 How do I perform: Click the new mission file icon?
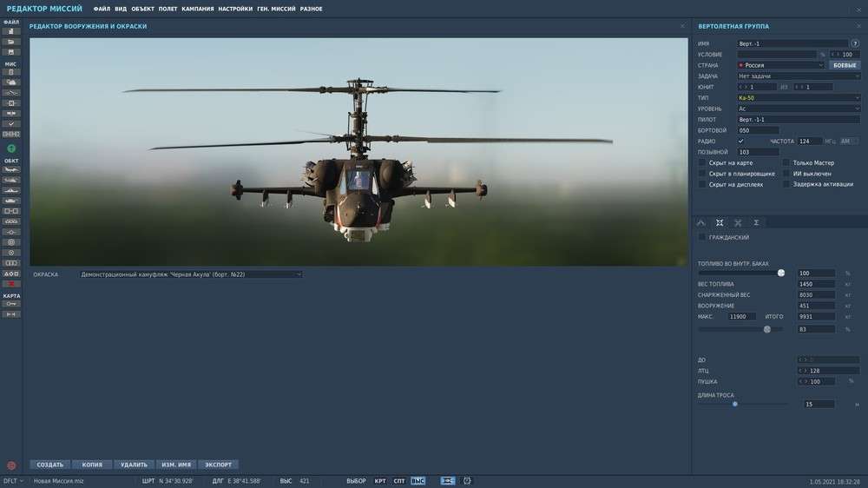pyautogui.click(x=11, y=31)
